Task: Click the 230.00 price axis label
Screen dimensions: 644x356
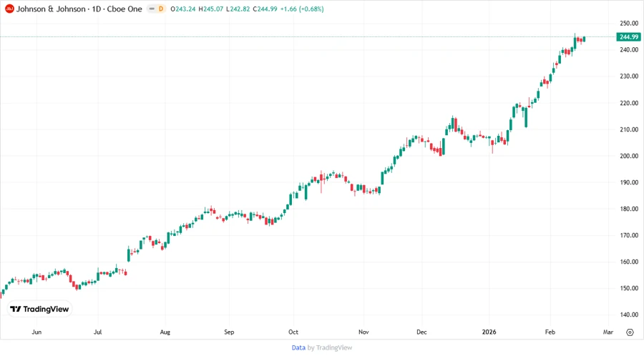Action: [x=629, y=76]
